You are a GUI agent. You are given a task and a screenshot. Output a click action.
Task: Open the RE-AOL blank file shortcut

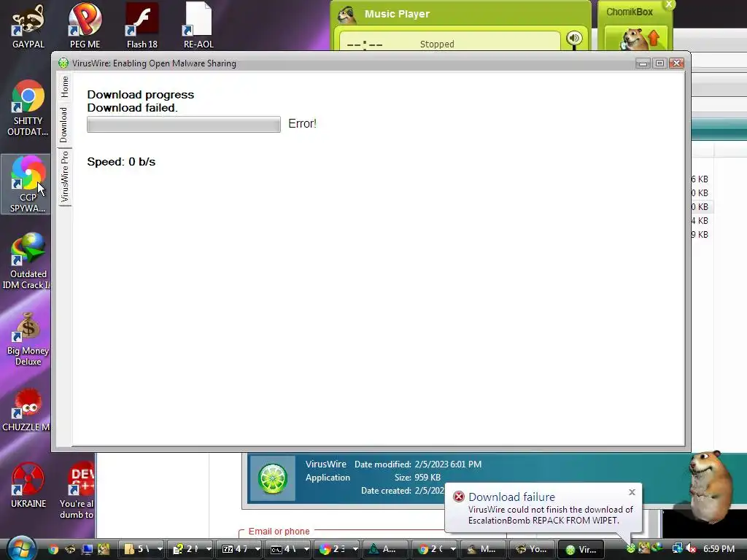pyautogui.click(x=198, y=26)
